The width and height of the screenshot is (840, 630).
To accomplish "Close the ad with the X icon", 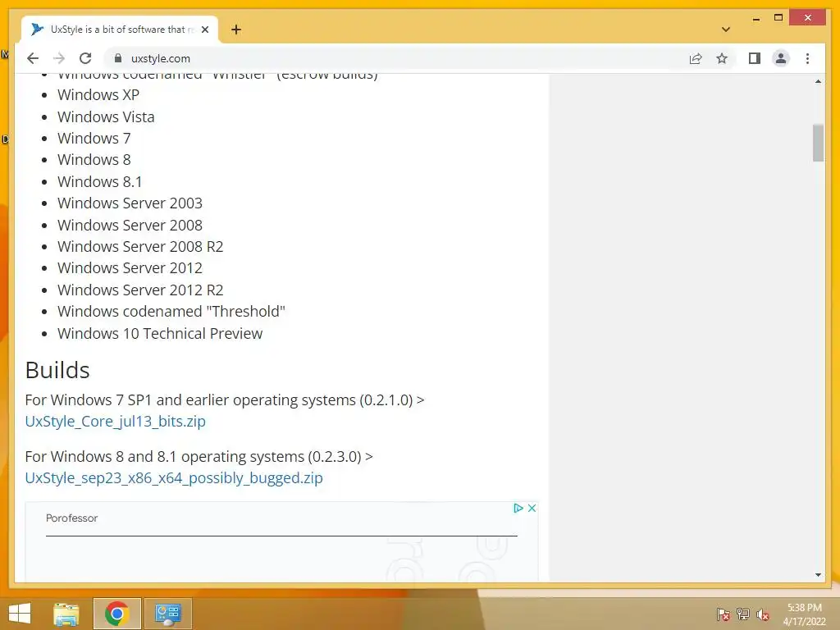I will (532, 508).
